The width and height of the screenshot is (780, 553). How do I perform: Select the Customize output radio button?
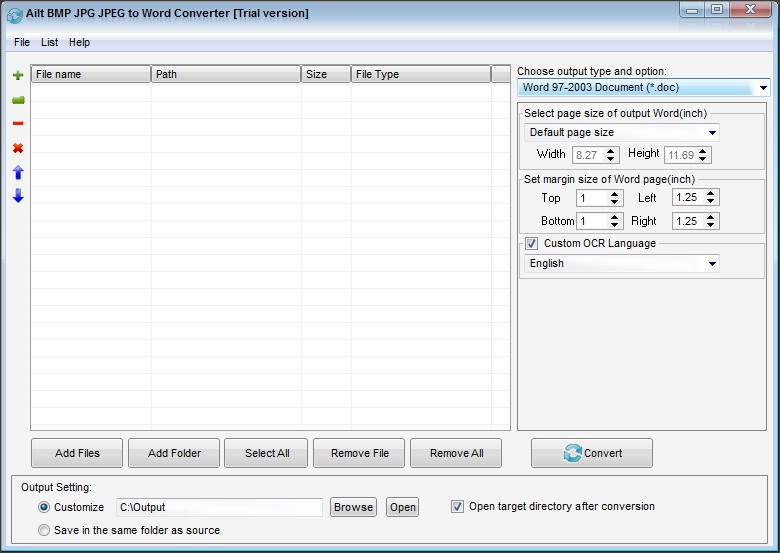[44, 507]
